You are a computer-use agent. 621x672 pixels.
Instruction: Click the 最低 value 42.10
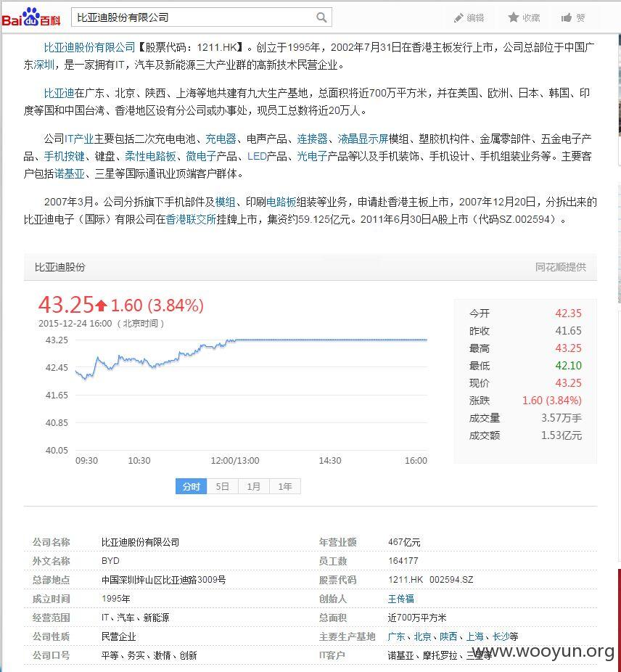pyautogui.click(x=568, y=366)
